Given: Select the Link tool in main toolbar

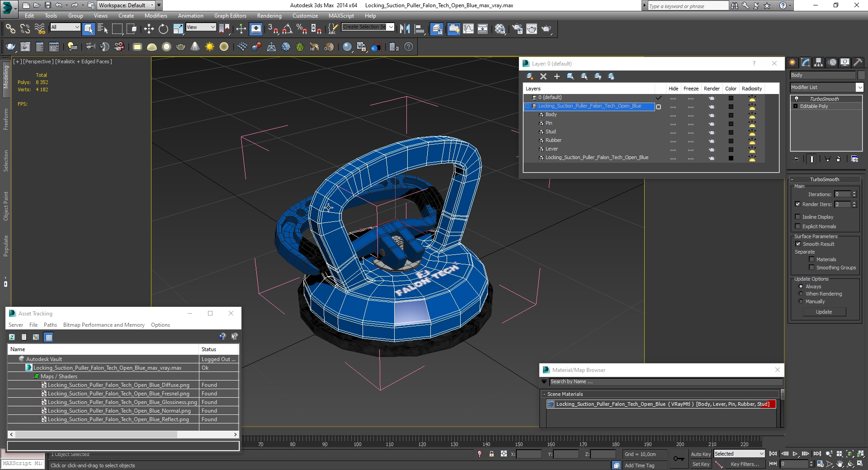Looking at the screenshot, I should click(x=10, y=29).
